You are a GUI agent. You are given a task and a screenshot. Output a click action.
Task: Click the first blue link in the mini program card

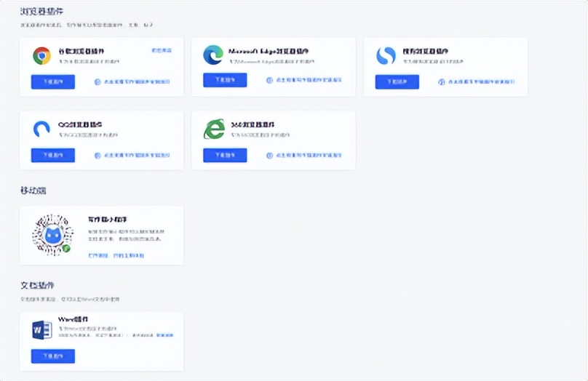pos(98,255)
